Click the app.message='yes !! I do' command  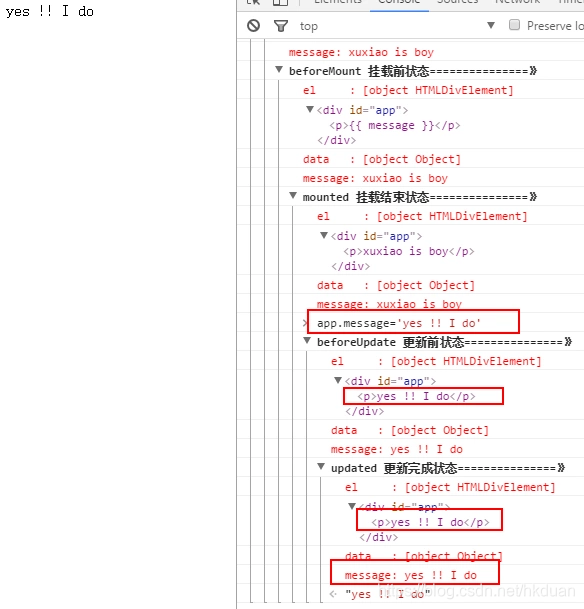(x=399, y=323)
